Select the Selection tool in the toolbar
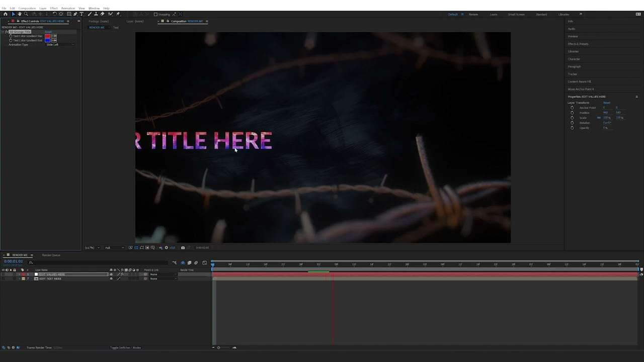This screenshot has height=362, width=644. [13, 14]
